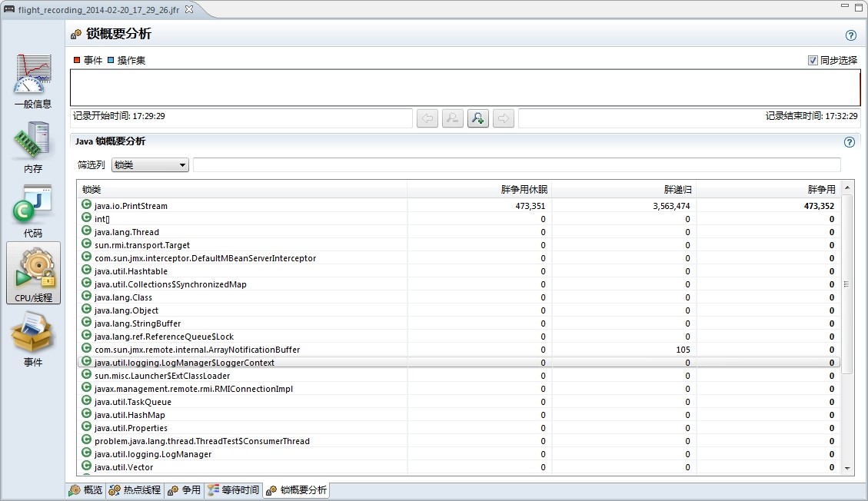This screenshot has height=501, width=868.
Task: Switch to the 概览 tab
Action: (85, 490)
